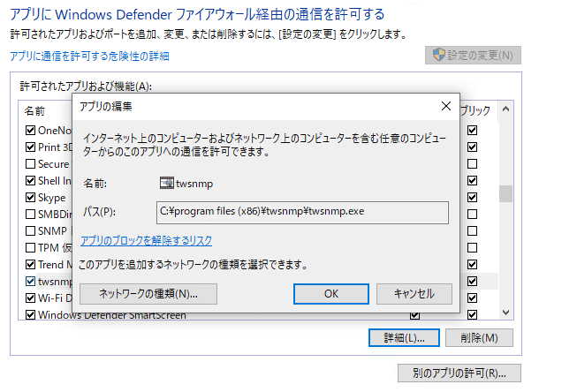Enable the TPM row's left checkbox
The height and width of the screenshot is (392, 577).
tap(31, 248)
